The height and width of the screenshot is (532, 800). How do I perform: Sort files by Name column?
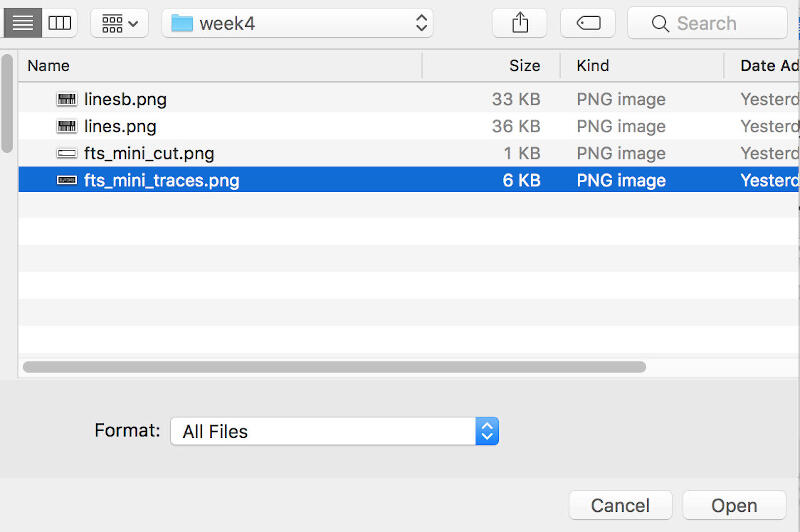(48, 66)
